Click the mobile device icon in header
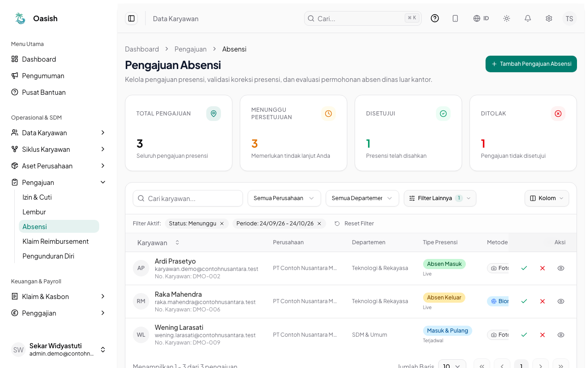The height and width of the screenshot is (368, 588). pyautogui.click(x=455, y=18)
